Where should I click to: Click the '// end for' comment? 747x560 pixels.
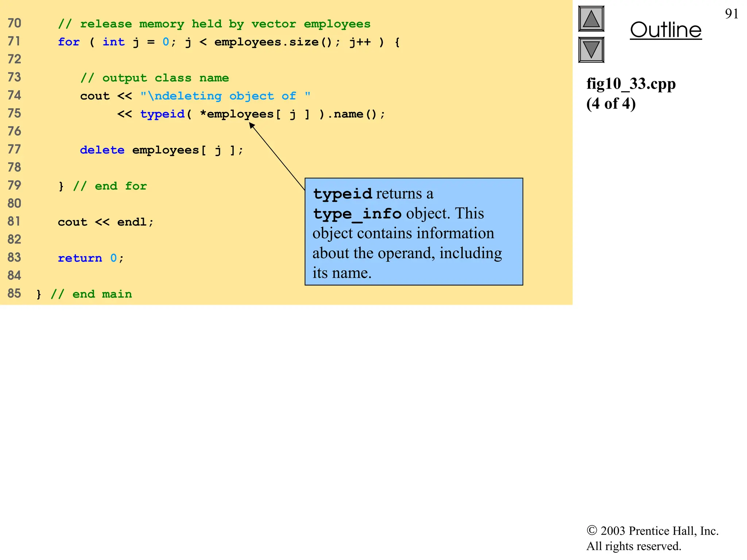(x=110, y=186)
